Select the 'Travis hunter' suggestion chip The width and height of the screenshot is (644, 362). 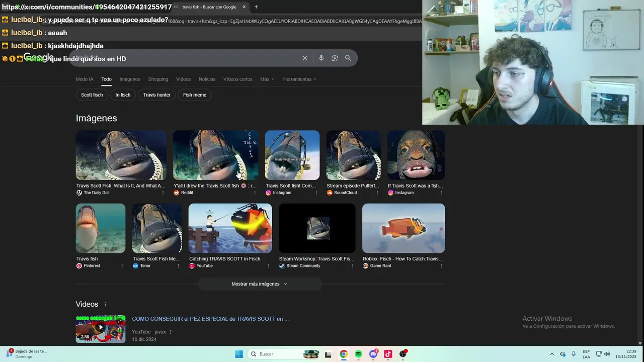coord(156,95)
